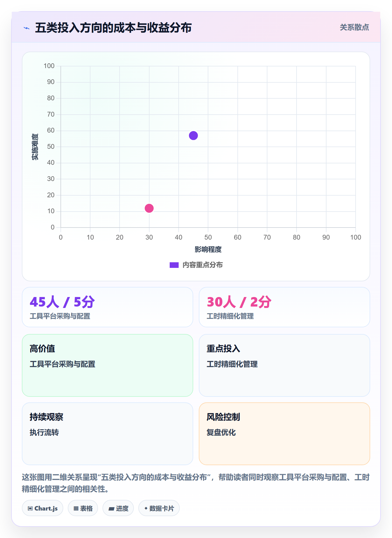Click the diamond icon on 数据卡片 chip
The height and width of the screenshot is (538, 392).
[x=146, y=508]
